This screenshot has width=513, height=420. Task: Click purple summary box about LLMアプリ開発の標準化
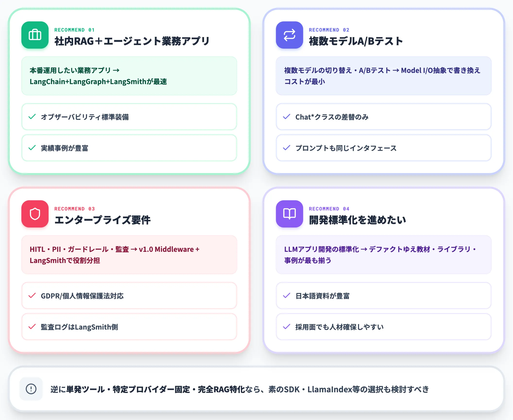coord(384,255)
